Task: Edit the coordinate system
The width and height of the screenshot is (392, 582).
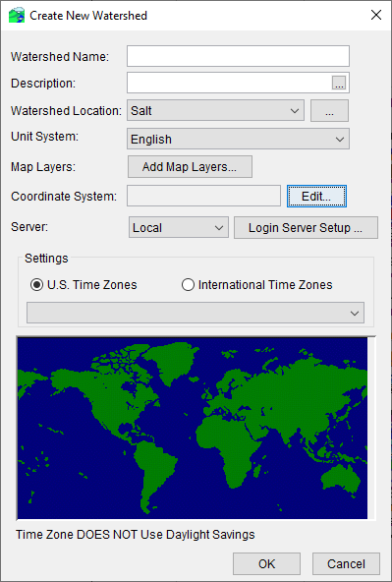Action: pyautogui.click(x=316, y=196)
